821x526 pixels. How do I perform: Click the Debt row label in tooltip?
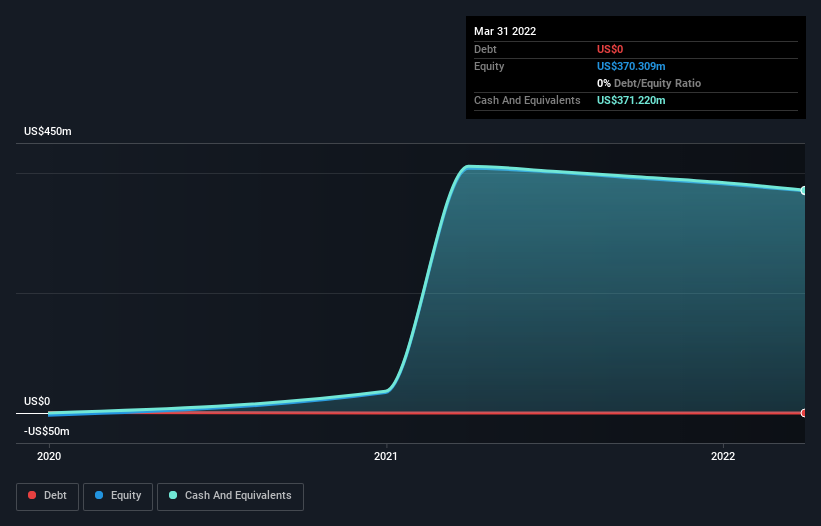485,49
